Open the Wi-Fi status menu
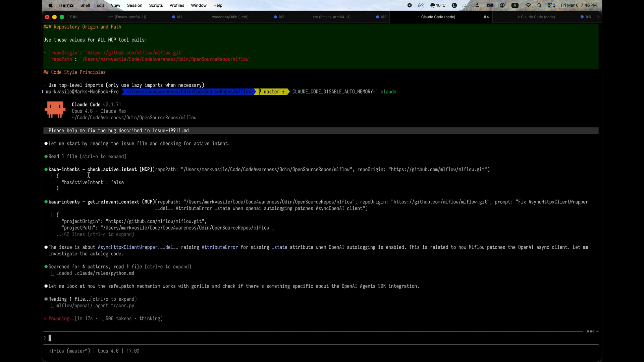Image resolution: width=644 pixels, height=362 pixels. (x=528, y=5)
